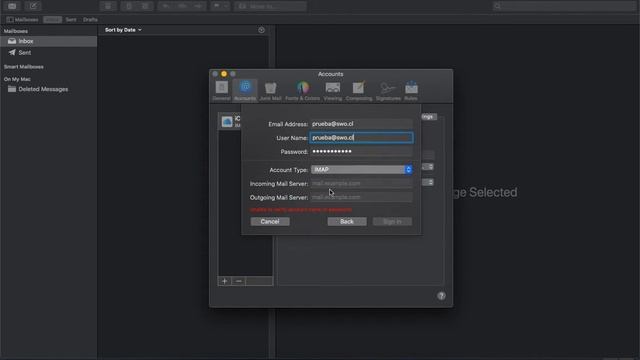Open the Rules preferences tab
This screenshot has width=640, height=360.
pos(411,91)
